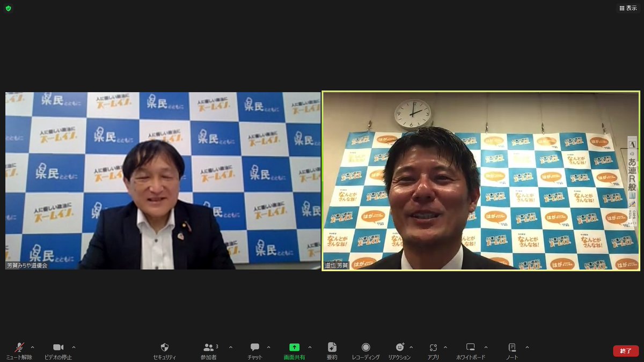Expand share options caret beside 画面共有
The width and height of the screenshot is (644, 362).
click(310, 347)
